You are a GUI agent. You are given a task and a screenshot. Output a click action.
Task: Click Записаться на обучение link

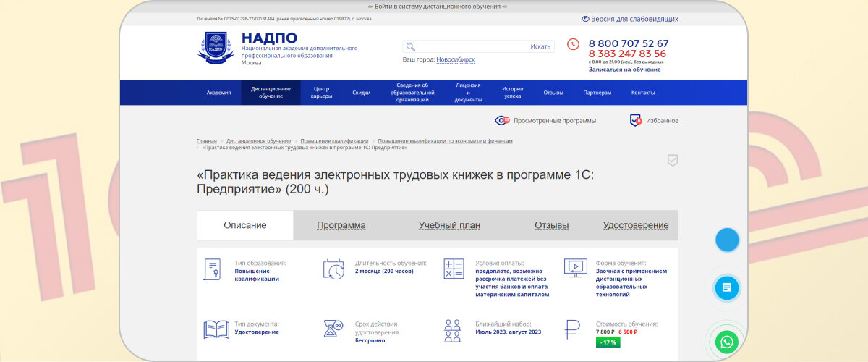click(624, 70)
